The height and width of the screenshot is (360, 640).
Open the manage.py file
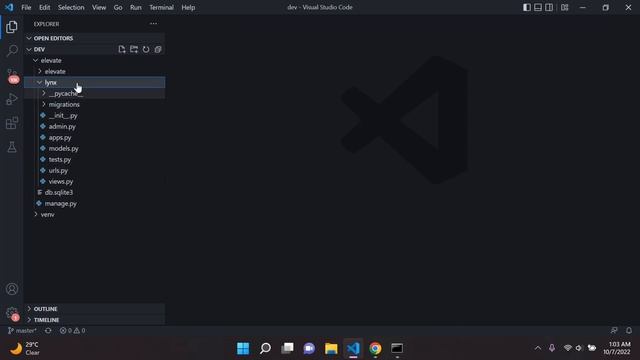pos(94,203)
